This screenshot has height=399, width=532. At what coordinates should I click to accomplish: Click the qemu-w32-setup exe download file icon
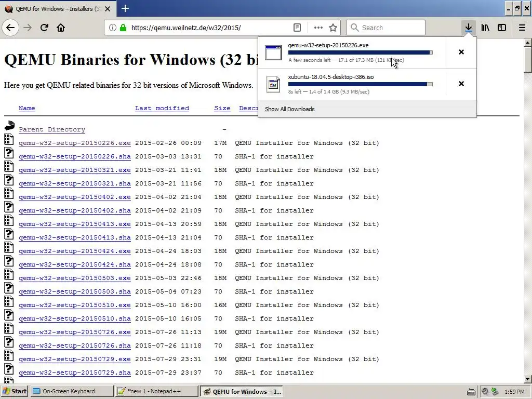pos(273,52)
